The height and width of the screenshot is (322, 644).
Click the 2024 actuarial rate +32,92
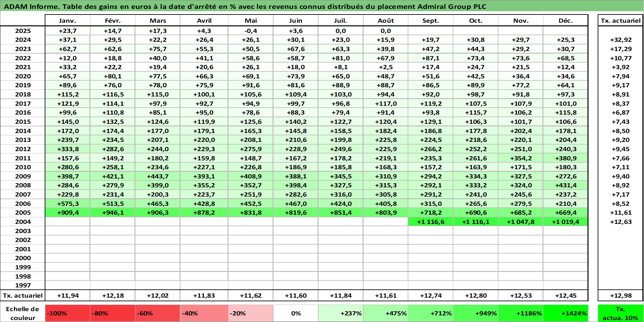621,40
